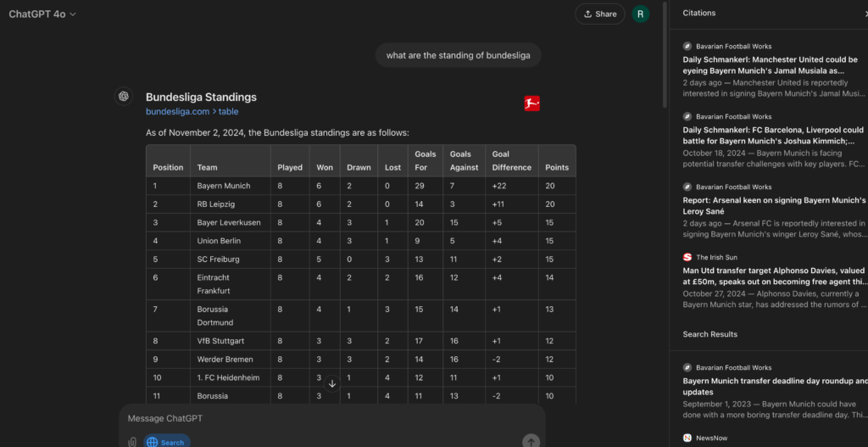The width and height of the screenshot is (868, 447).
Task: Open The Irish Sun Alphonso Davies article
Action: pos(775,277)
